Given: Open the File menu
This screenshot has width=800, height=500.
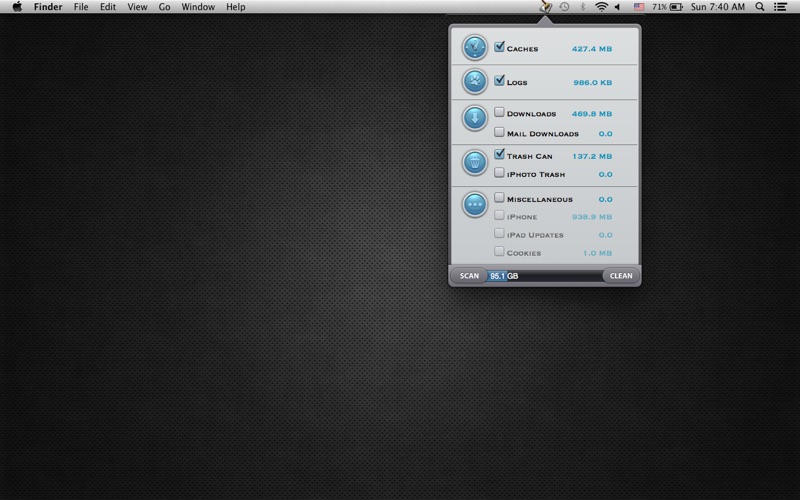Looking at the screenshot, I should tap(81, 7).
